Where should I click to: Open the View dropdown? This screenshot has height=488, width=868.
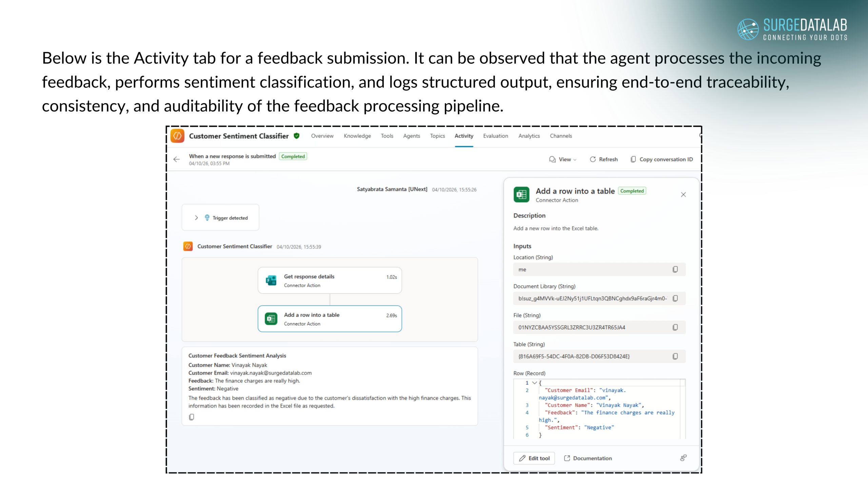563,159
